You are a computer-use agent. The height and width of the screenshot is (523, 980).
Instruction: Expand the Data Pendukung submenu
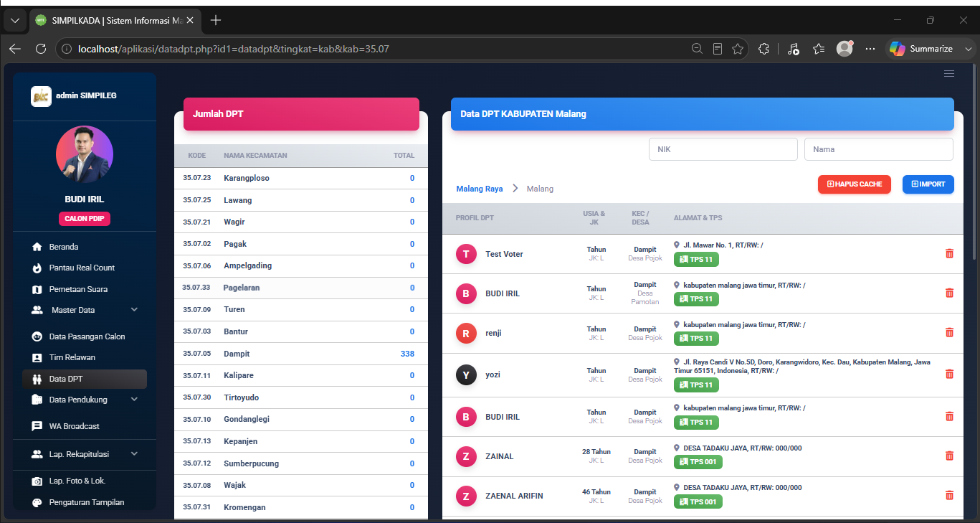click(84, 400)
